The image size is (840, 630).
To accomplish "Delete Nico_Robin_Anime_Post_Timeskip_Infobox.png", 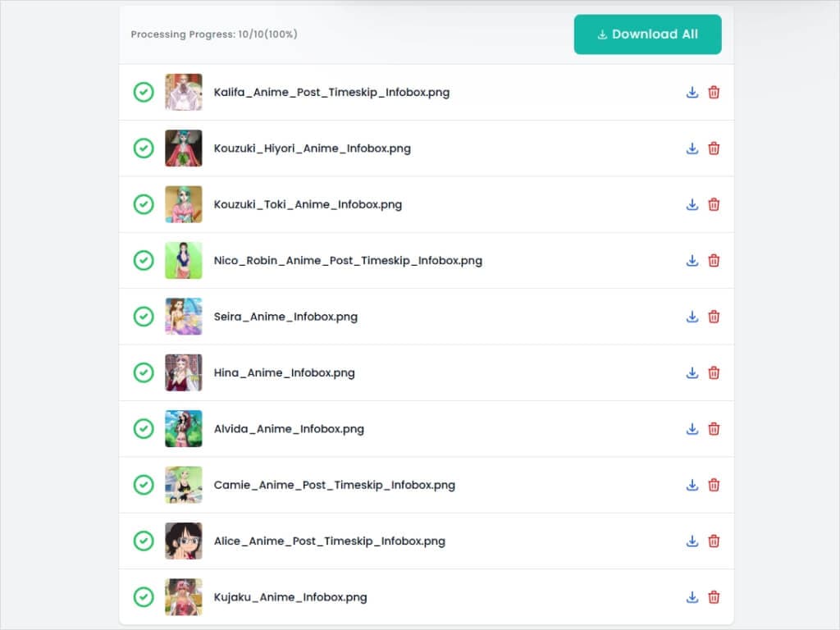I will tap(713, 260).
